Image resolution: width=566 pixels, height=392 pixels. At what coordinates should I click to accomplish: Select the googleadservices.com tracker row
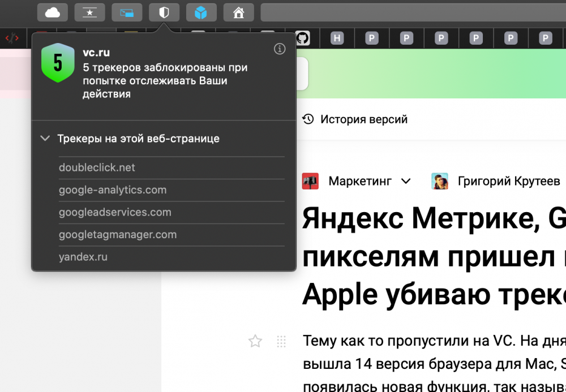click(171, 213)
